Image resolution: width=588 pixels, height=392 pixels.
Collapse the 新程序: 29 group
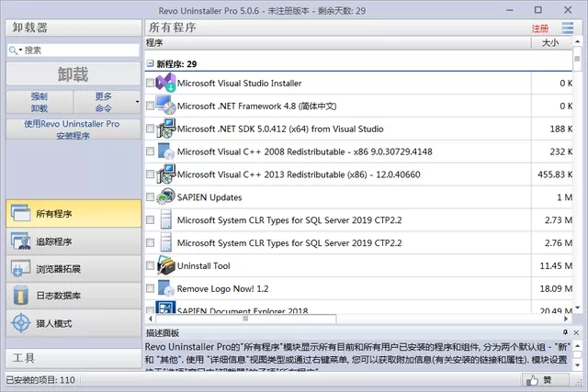tap(151, 63)
